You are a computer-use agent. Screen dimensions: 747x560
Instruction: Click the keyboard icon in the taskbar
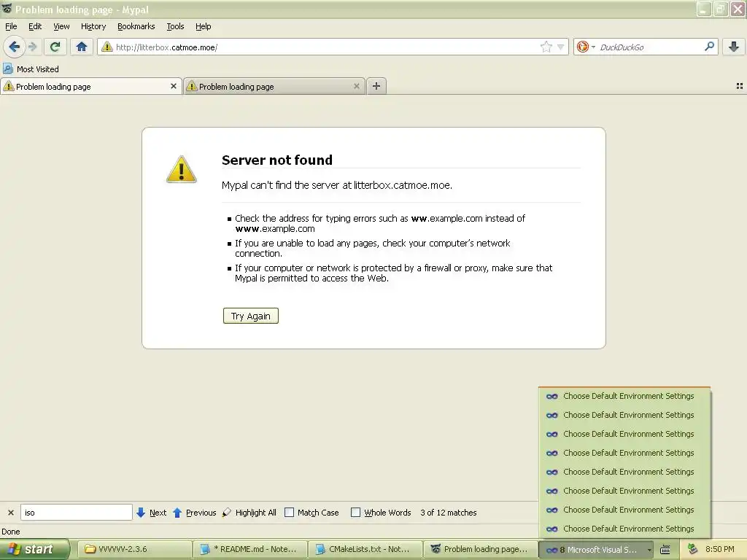[665, 550]
